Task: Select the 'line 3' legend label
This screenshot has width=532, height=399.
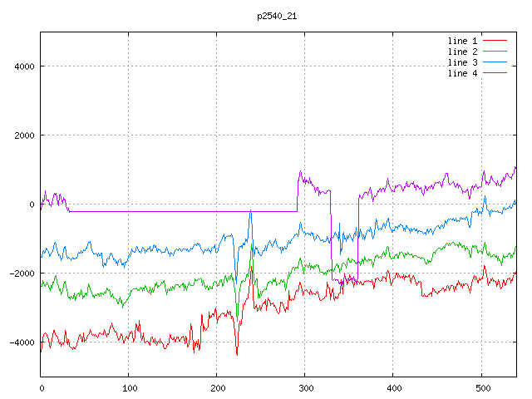Action: [x=462, y=63]
